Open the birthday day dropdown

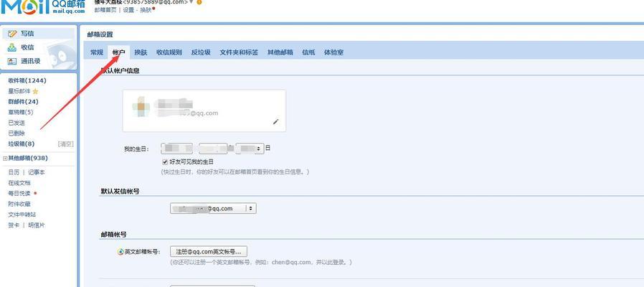click(x=250, y=149)
